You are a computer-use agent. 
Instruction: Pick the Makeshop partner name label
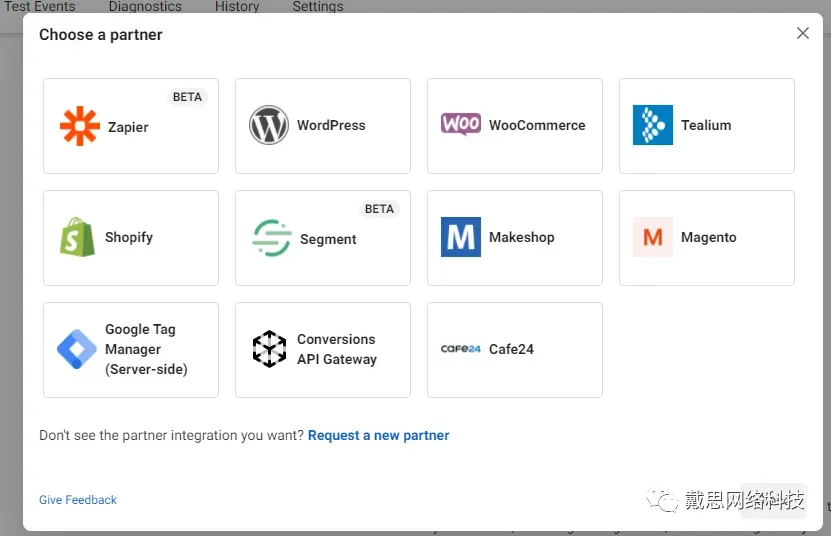click(521, 237)
